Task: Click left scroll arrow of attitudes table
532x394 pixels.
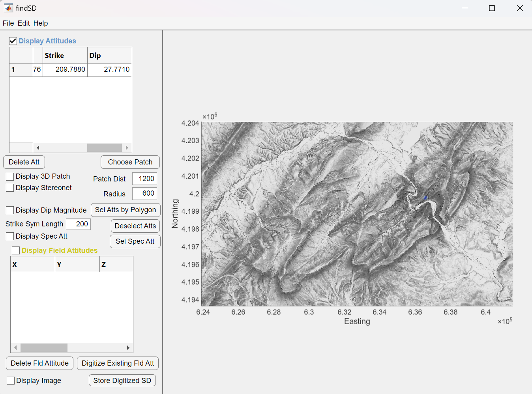Action: [x=38, y=148]
